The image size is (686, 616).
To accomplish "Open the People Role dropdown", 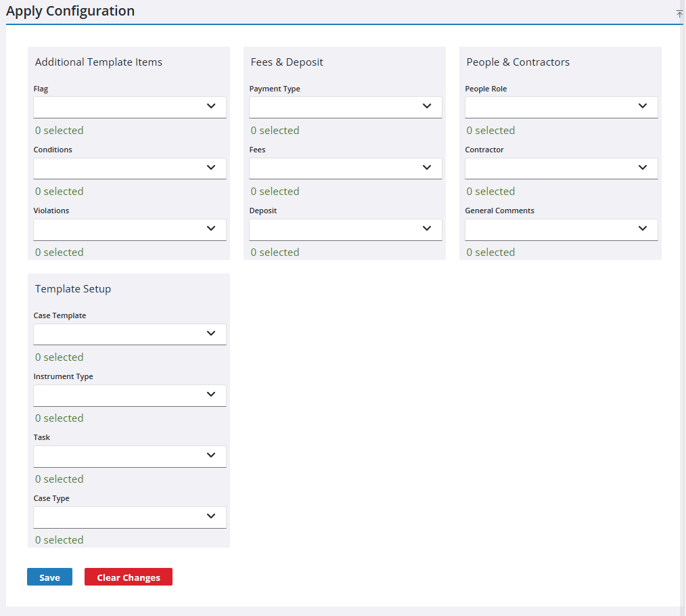I will [561, 107].
